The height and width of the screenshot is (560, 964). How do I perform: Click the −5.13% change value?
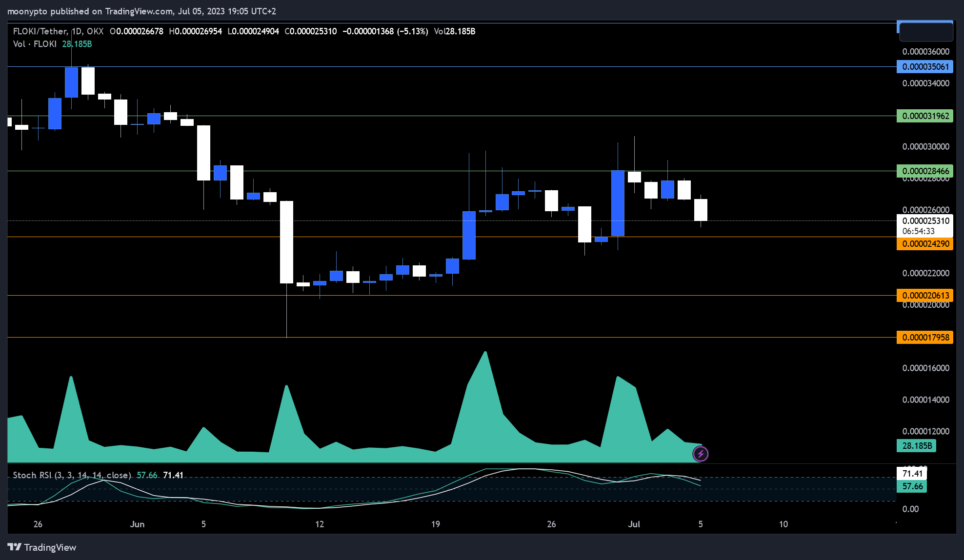(413, 31)
